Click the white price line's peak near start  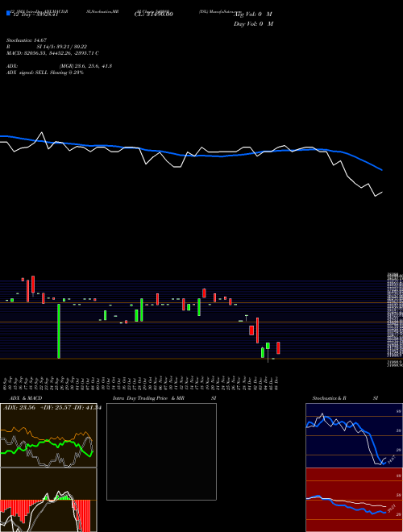[41, 133]
